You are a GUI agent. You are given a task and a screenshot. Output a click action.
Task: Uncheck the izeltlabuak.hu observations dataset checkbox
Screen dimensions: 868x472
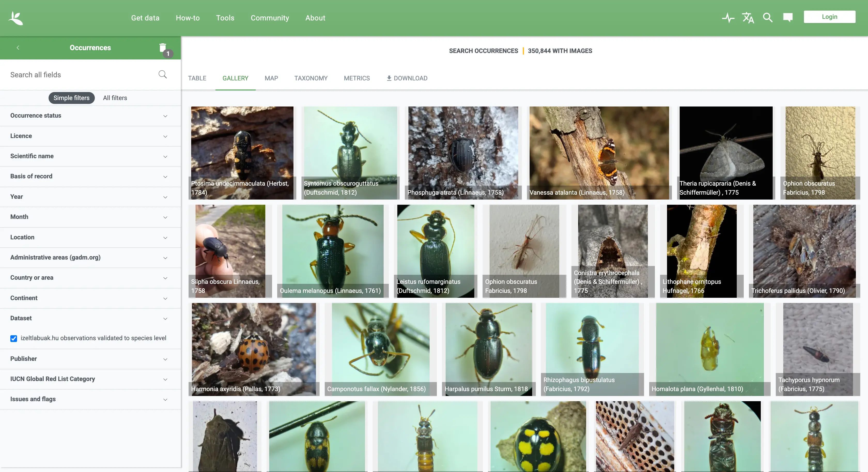pos(14,339)
